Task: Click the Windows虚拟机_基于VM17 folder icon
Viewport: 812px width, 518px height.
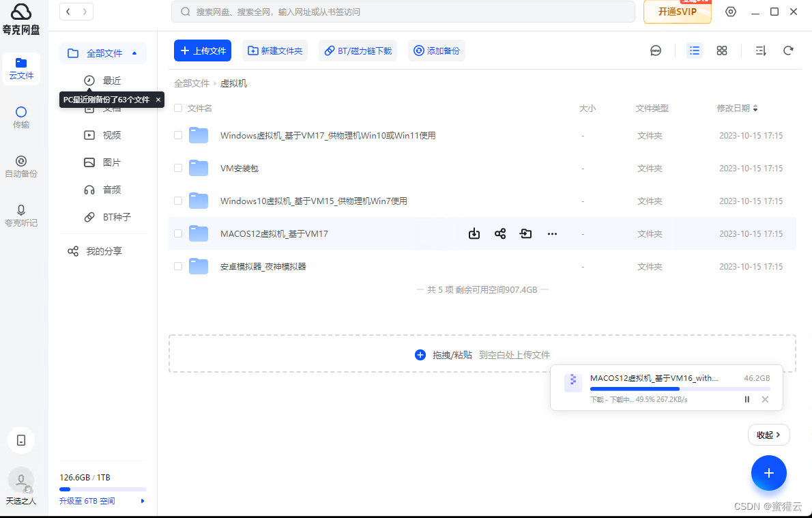Action: tap(199, 136)
